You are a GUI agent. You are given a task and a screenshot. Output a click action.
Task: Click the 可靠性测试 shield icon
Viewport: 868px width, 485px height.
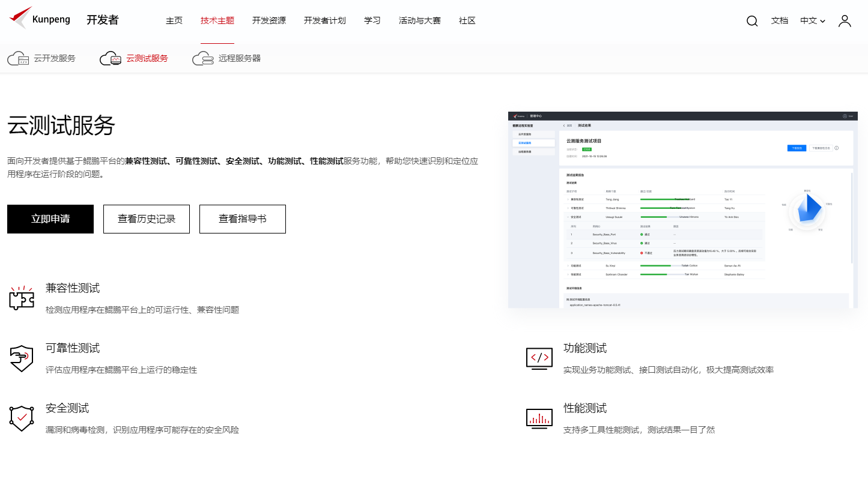pyautogui.click(x=22, y=358)
